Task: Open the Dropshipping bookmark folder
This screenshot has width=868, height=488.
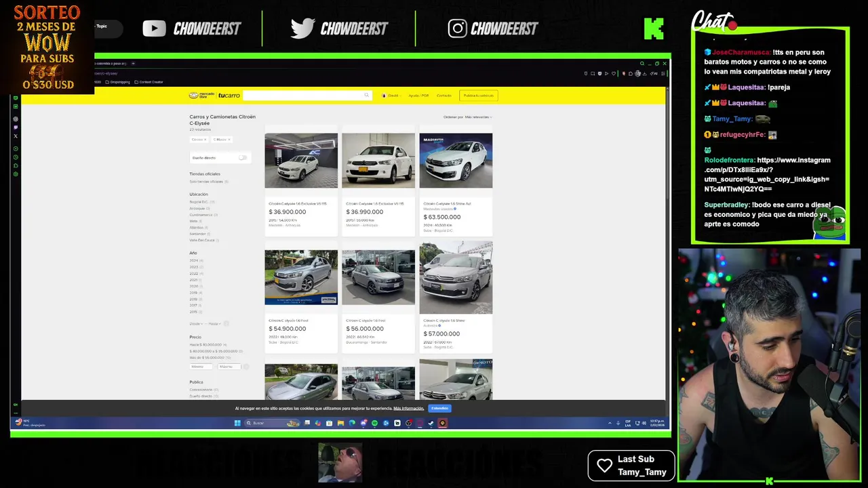Action: [117, 82]
